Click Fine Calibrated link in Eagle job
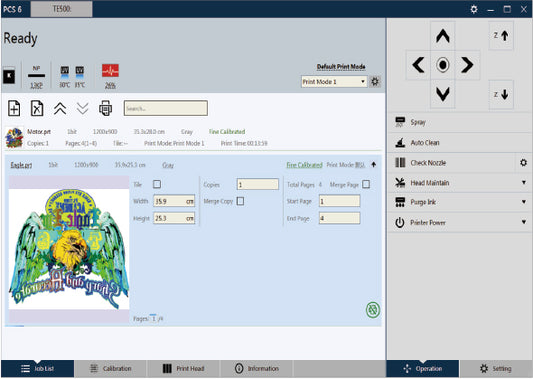The width and height of the screenshot is (533, 379). point(304,165)
